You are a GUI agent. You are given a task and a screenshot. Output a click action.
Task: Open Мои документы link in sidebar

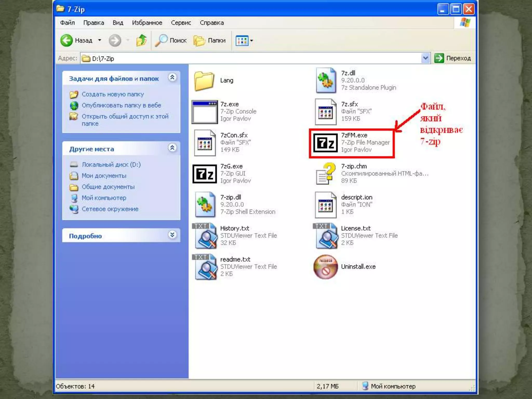104,176
